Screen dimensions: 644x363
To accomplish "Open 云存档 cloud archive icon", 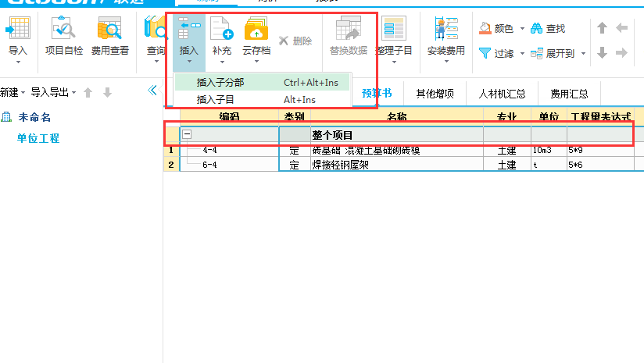I will tap(256, 28).
